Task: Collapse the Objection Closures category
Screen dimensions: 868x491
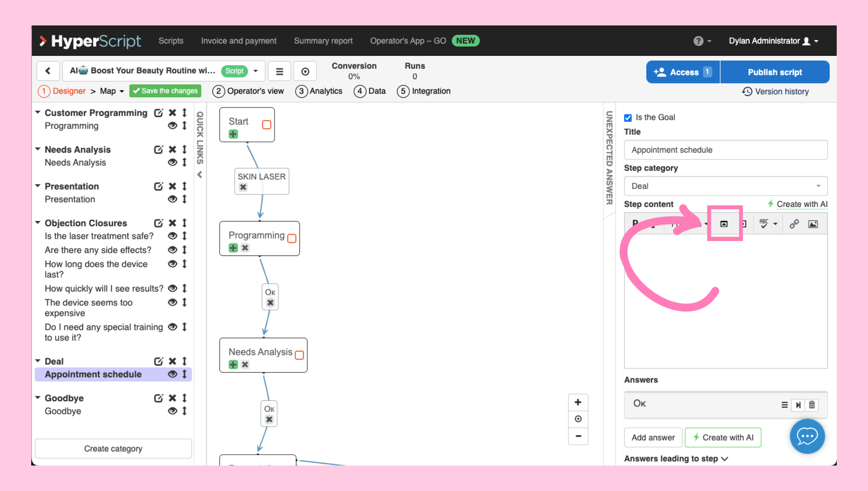Action: (x=38, y=223)
